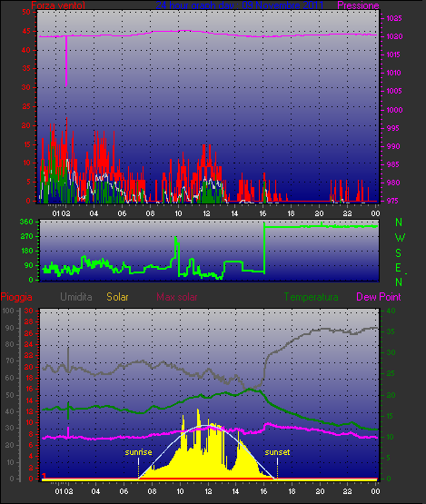This screenshot has height=504, width=426.
Task: Click pressure axis value 985
Action: [x=393, y=164]
